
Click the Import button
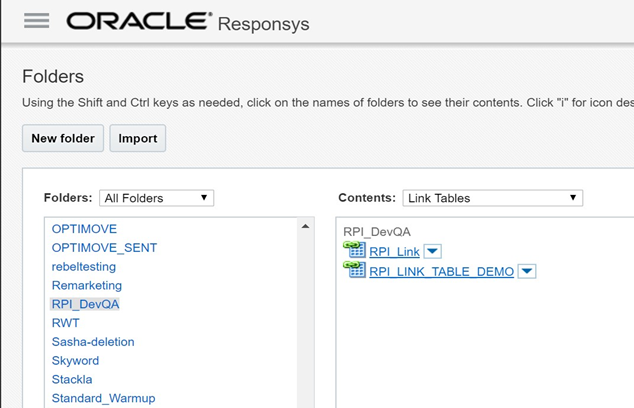138,138
